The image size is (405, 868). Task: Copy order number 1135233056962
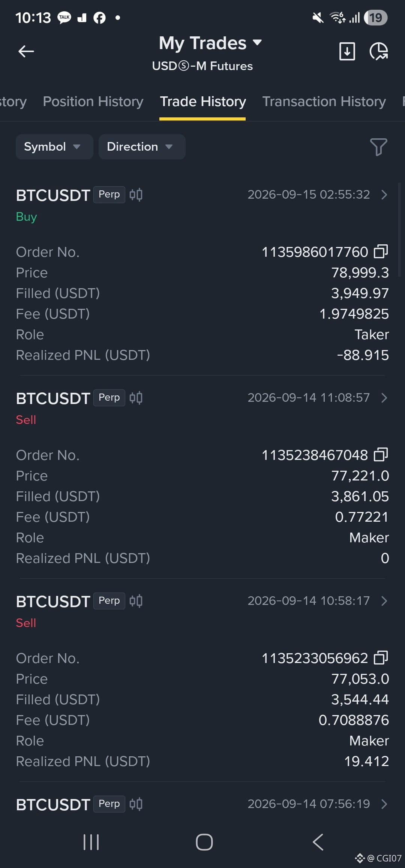[381, 658]
